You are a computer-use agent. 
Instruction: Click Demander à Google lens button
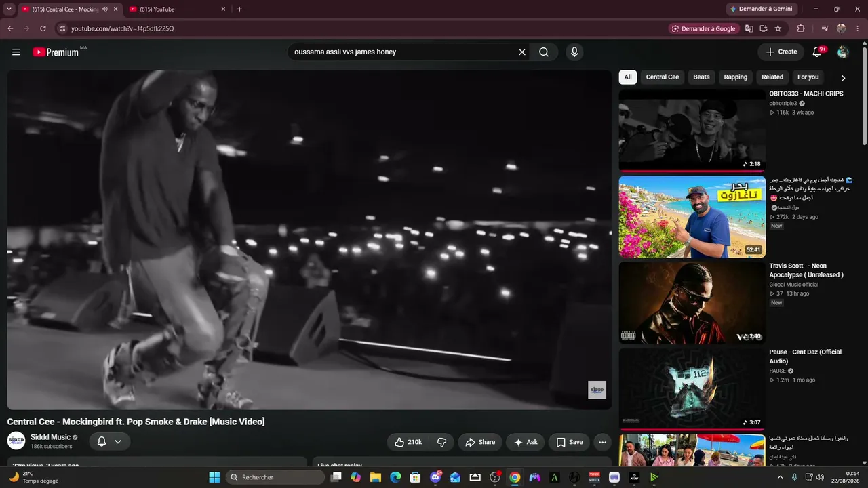pos(704,28)
